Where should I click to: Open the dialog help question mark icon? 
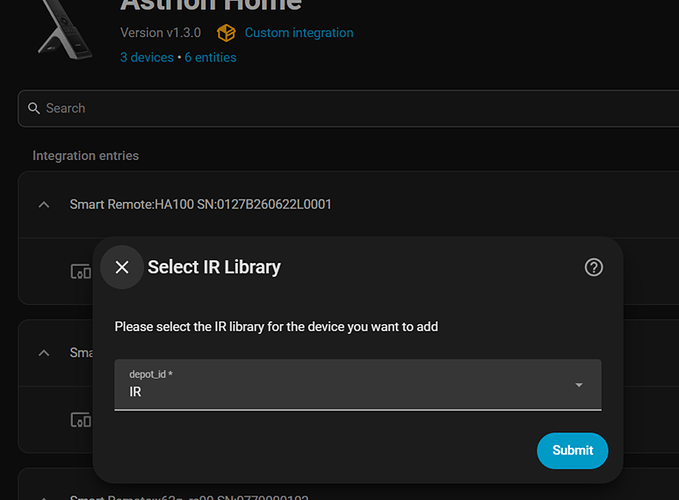click(593, 267)
